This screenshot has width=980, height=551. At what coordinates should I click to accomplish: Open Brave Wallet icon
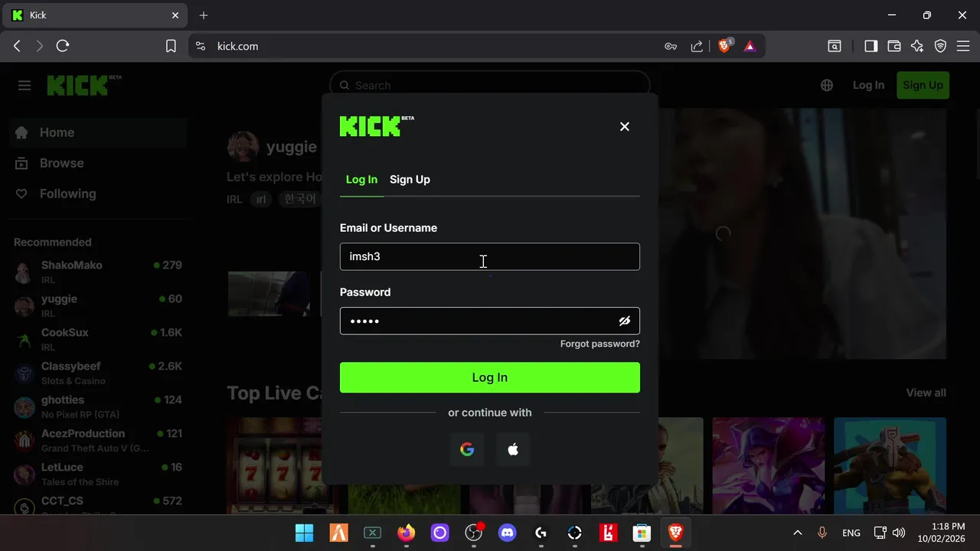(893, 46)
